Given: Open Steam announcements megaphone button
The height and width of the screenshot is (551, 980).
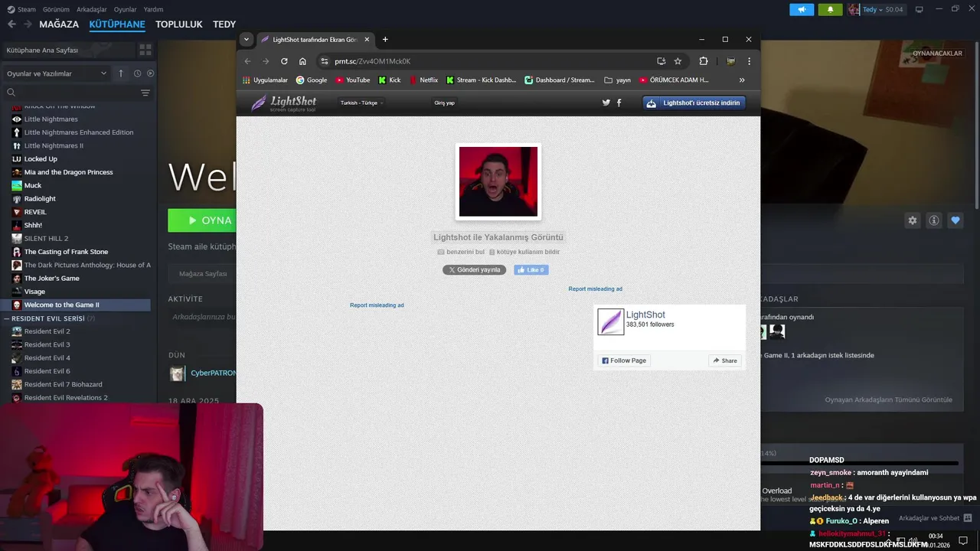Looking at the screenshot, I should [x=802, y=9].
